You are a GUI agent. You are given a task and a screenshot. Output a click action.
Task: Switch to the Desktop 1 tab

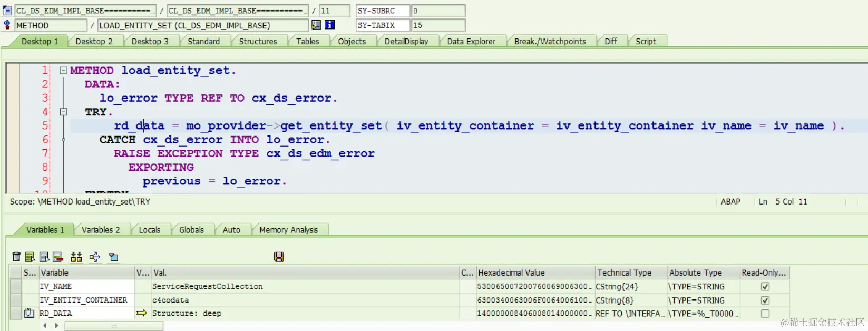tap(40, 41)
